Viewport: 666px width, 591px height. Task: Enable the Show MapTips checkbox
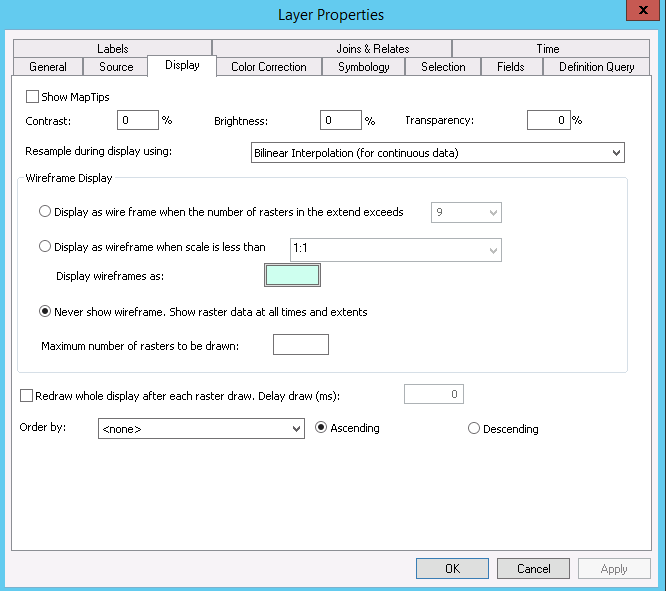click(33, 97)
